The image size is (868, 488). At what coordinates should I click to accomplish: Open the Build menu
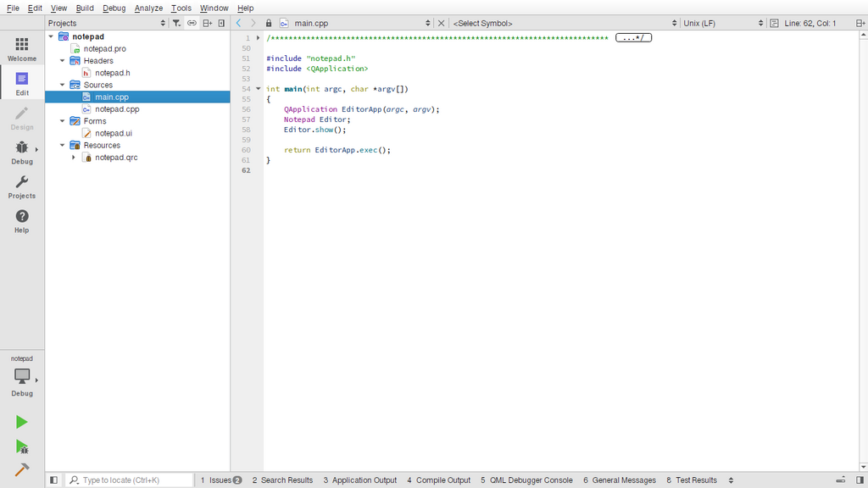[85, 8]
